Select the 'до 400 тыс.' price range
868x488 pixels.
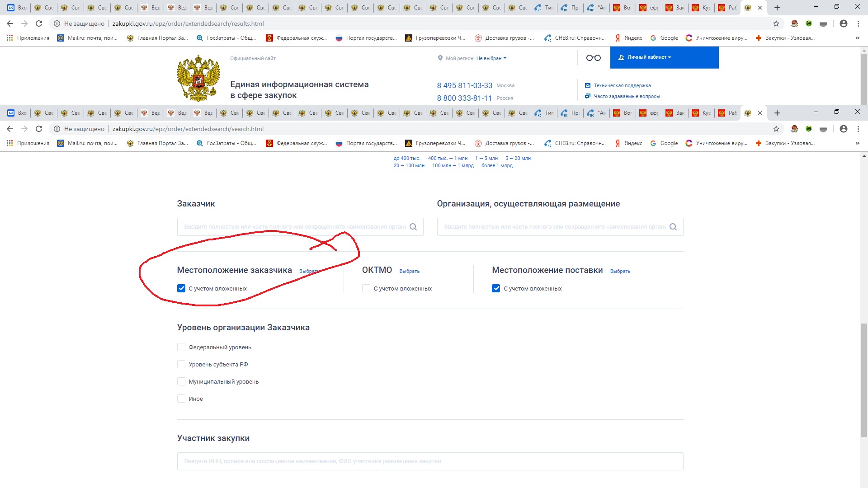[406, 158]
